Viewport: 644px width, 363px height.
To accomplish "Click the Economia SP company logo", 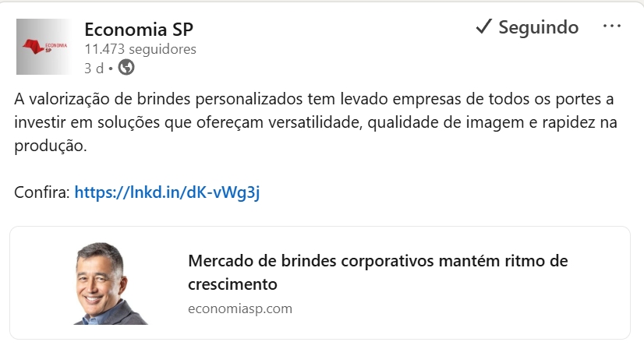I will tap(44, 47).
